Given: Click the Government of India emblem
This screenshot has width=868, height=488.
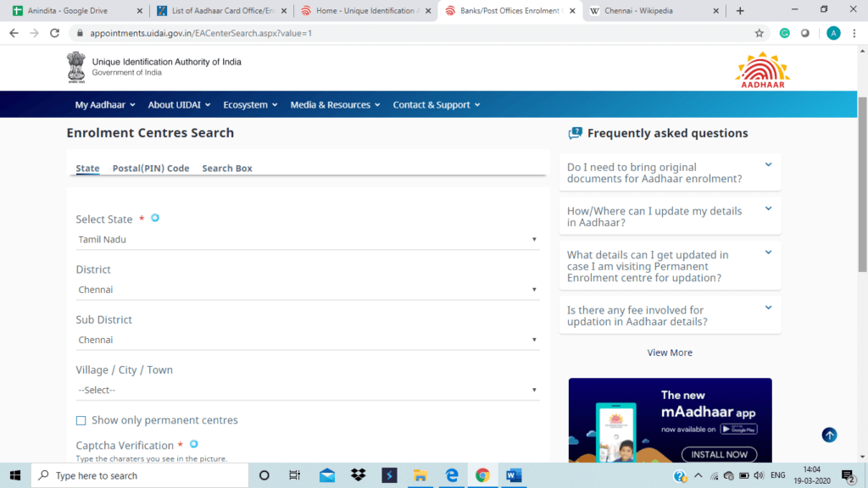Looking at the screenshot, I should [76, 68].
